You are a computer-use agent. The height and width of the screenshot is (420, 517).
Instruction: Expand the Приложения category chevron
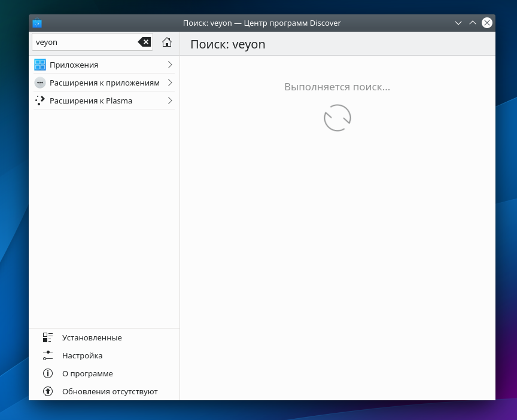tap(170, 65)
